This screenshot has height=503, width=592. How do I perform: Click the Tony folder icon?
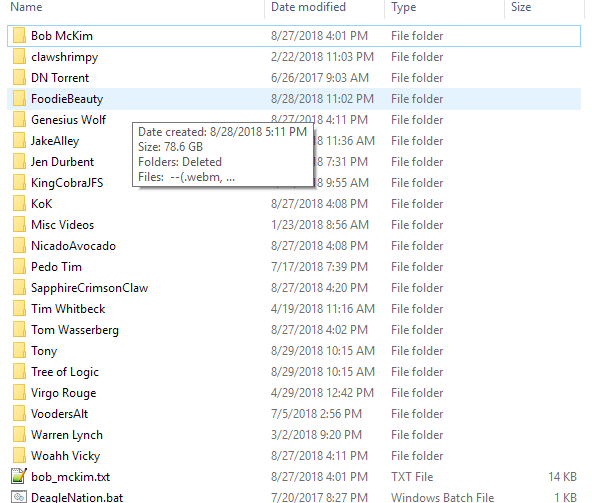click(19, 351)
